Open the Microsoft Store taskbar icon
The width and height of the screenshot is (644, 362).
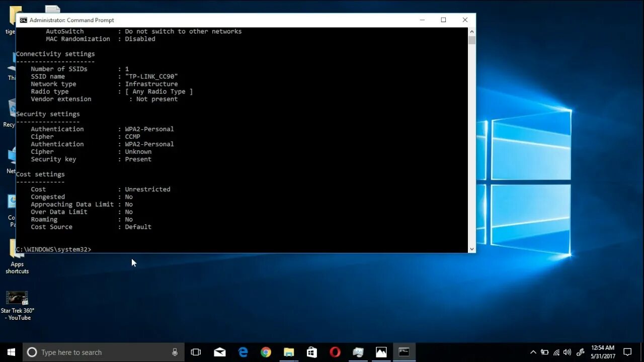coord(312,352)
